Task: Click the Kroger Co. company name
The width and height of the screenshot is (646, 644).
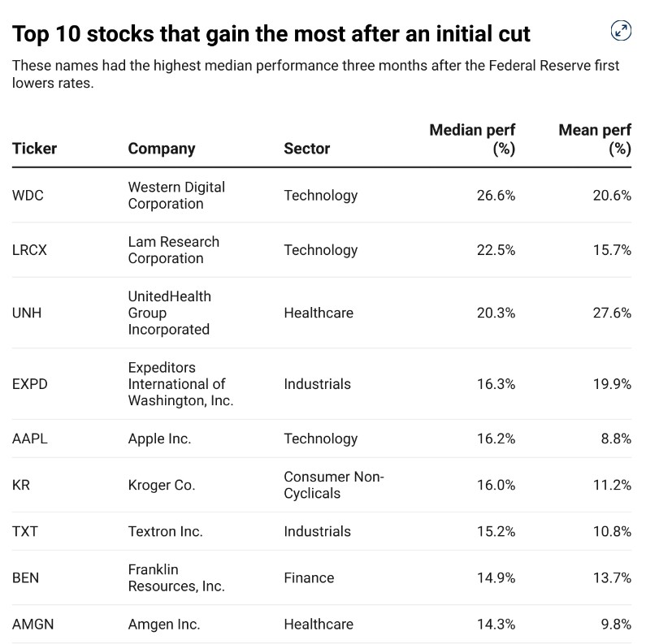Action: point(162,485)
